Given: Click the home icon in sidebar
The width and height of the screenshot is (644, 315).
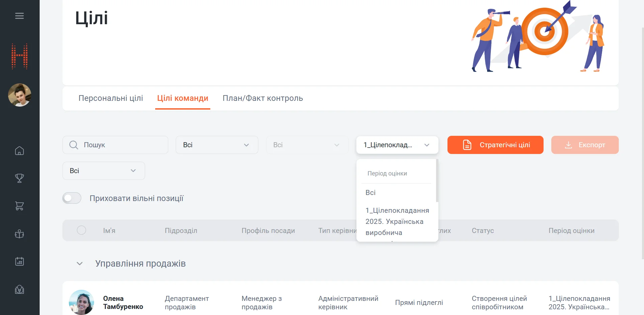Looking at the screenshot, I should tap(19, 151).
